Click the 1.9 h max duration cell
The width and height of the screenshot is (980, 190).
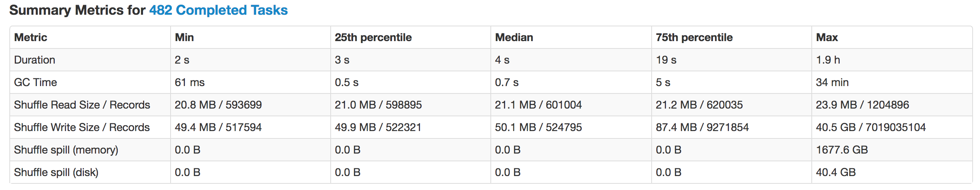coord(828,60)
